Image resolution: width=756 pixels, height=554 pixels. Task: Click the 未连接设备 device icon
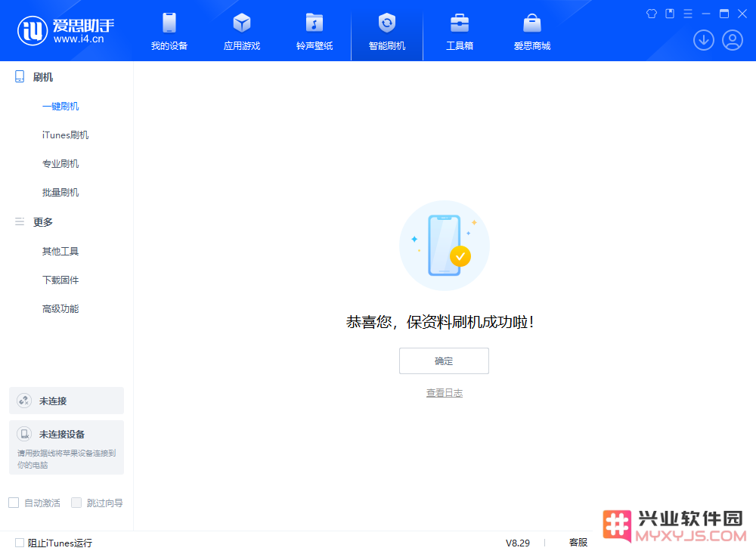[x=24, y=434]
